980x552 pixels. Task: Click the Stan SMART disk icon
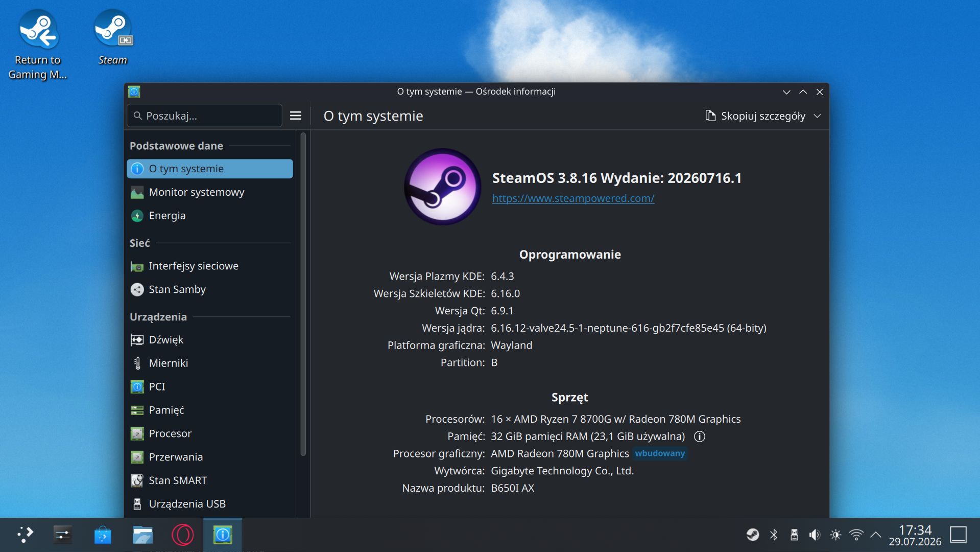coord(137,480)
